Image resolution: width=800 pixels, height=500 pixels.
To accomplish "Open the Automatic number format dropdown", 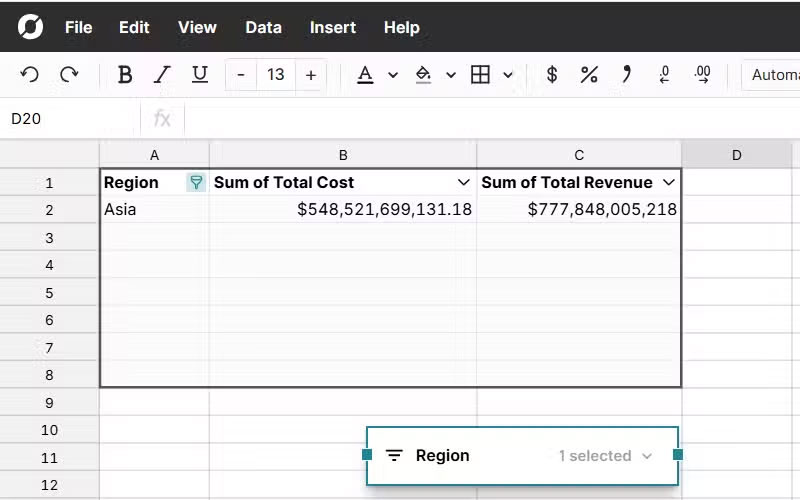I will click(770, 75).
